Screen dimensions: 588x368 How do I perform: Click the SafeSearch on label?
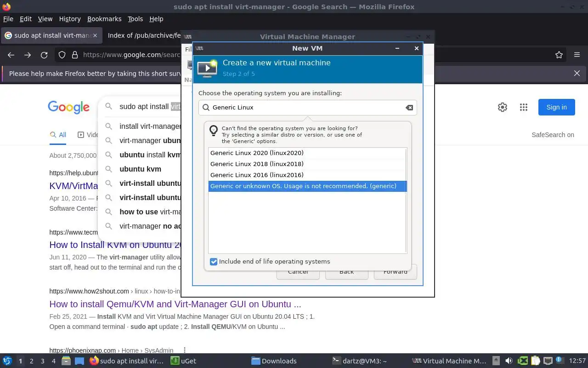553,135
